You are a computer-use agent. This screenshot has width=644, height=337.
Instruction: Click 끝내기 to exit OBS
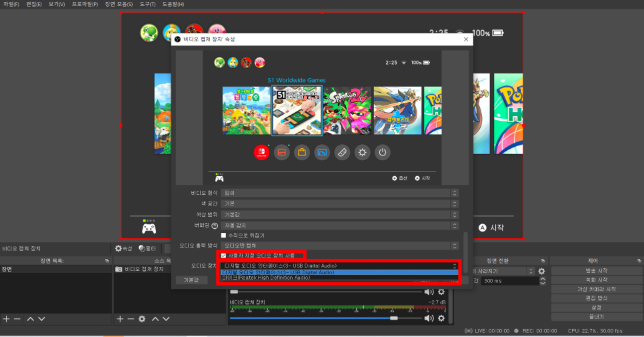(x=597, y=317)
